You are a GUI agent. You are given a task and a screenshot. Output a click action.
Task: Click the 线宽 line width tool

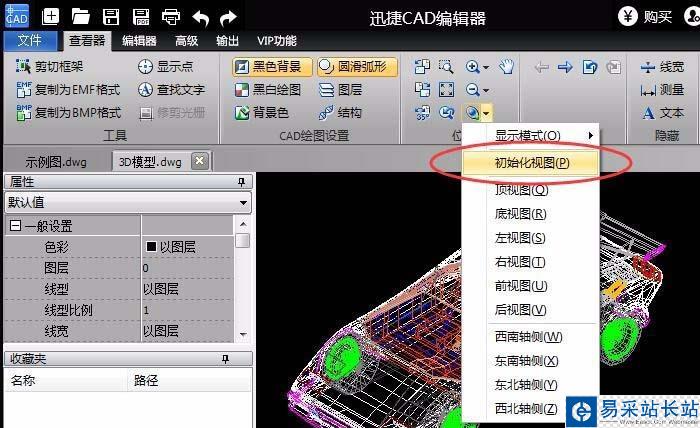tap(662, 67)
